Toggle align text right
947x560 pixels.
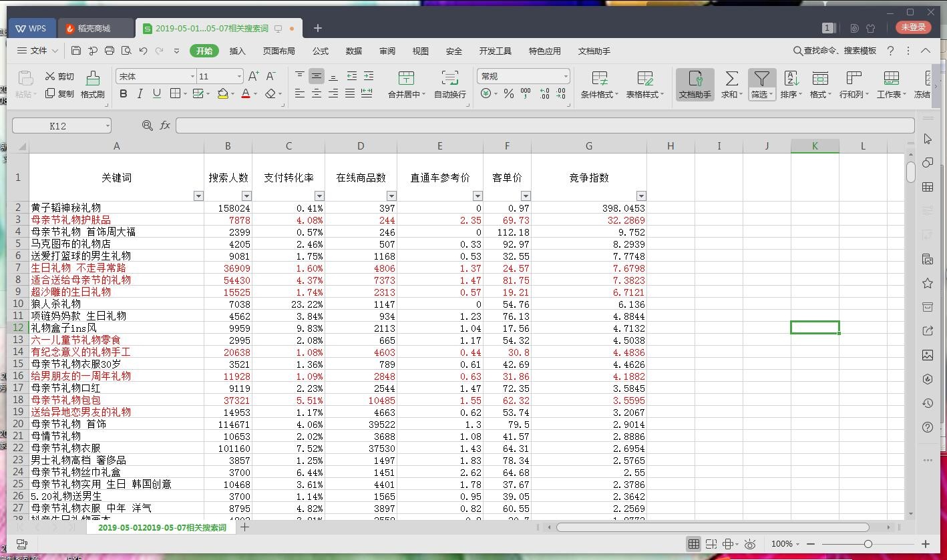pyautogui.click(x=333, y=94)
